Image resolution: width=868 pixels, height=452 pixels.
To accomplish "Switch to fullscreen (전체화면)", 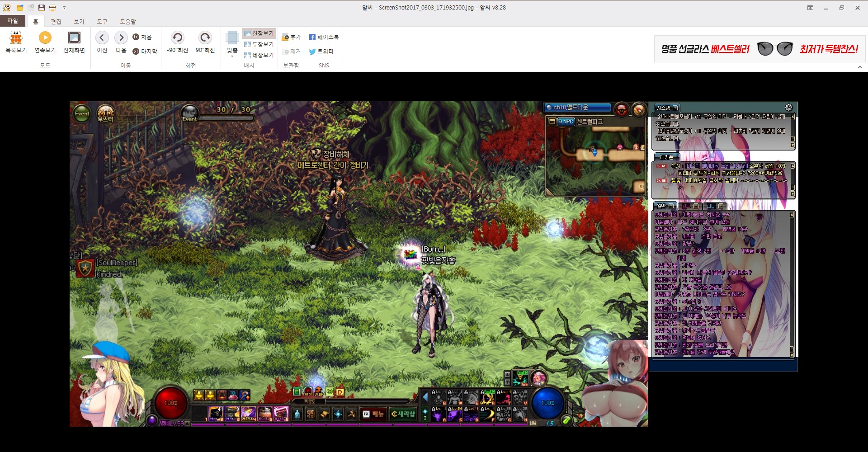I will (74, 42).
